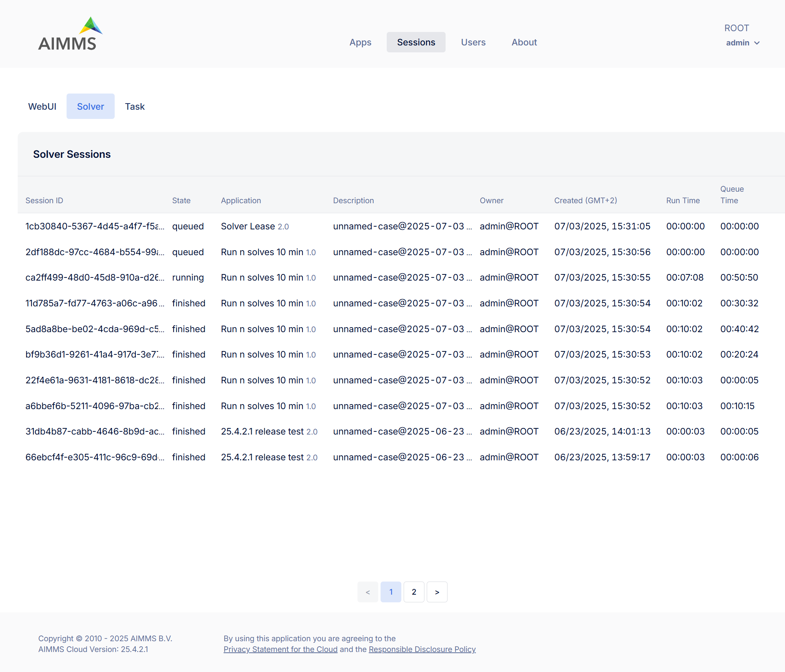The image size is (785, 672).
Task: Open session 22f4e61a-9631-4181-8618
Action: pos(95,380)
